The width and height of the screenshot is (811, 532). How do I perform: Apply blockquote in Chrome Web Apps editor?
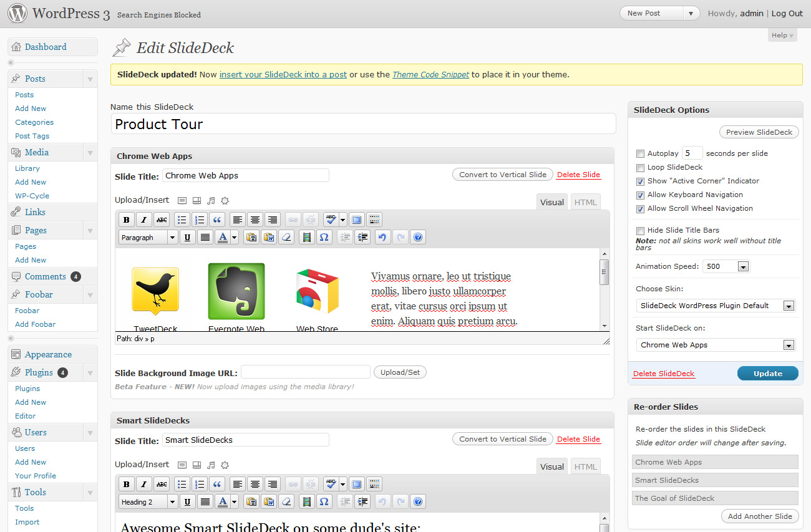pos(216,220)
